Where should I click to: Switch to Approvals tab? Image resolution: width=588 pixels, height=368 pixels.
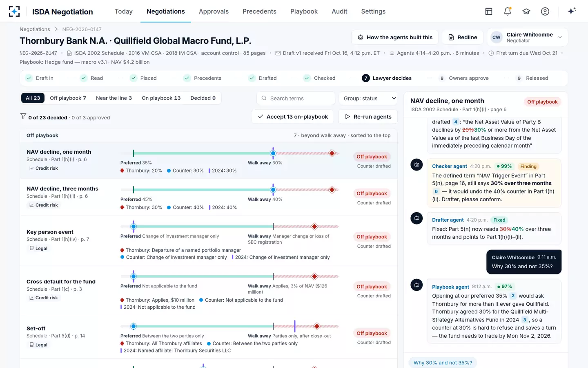click(x=214, y=11)
